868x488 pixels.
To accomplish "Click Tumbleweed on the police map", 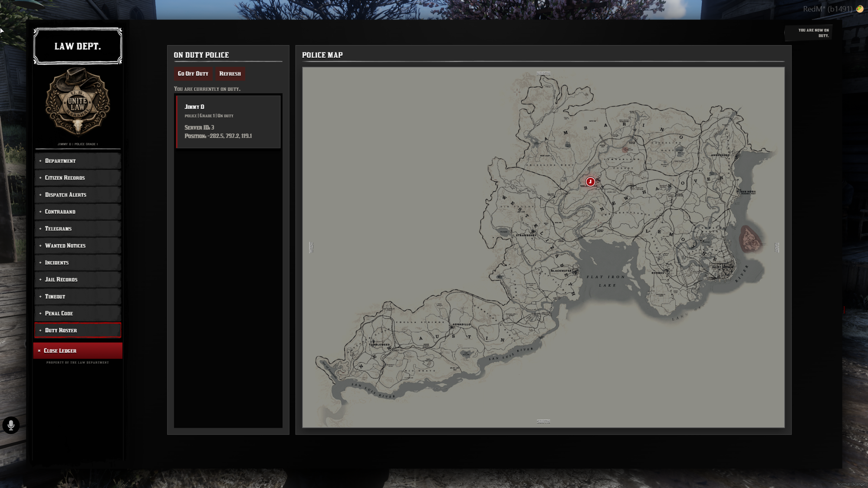I will tap(379, 345).
